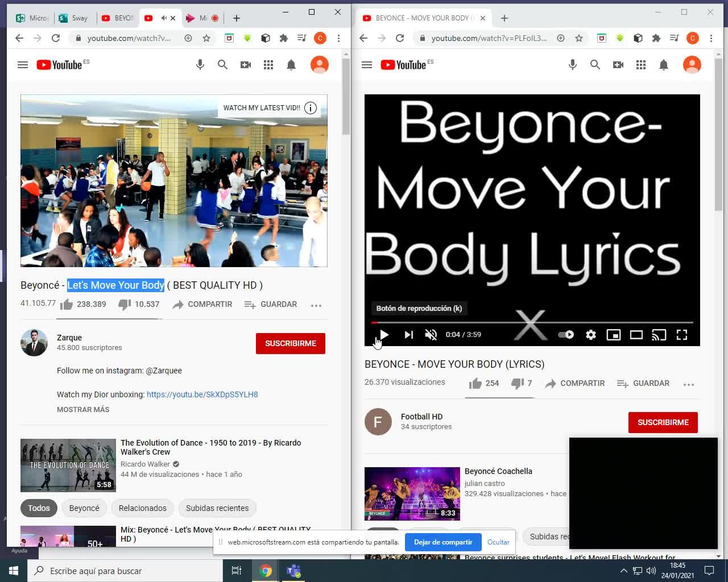Cast video to another screen

[x=659, y=335]
